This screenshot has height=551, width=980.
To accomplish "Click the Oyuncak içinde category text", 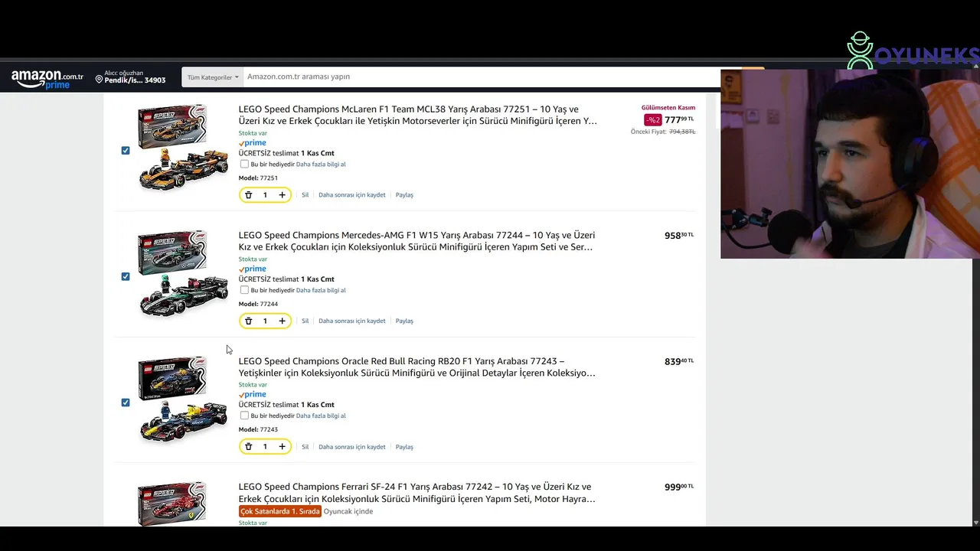I will pos(348,511).
